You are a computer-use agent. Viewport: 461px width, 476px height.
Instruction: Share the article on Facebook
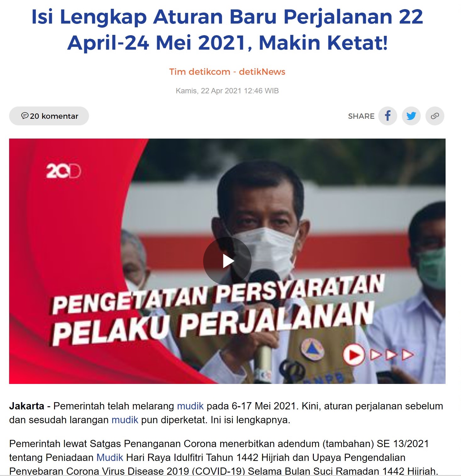388,116
